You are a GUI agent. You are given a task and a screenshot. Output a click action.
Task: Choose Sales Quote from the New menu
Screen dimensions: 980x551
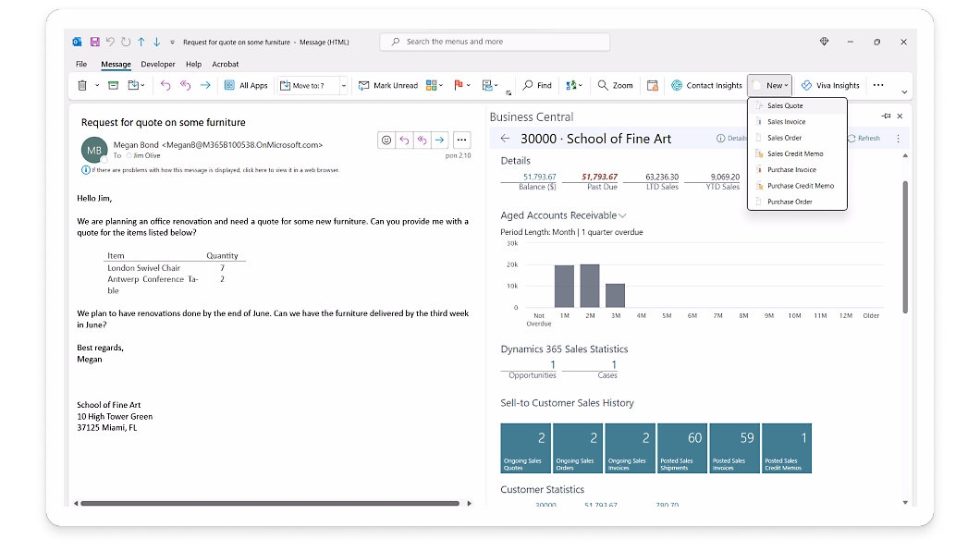point(797,105)
